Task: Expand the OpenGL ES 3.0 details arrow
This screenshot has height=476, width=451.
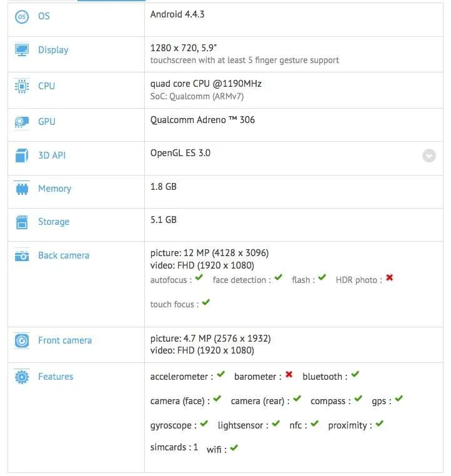Action: point(429,156)
